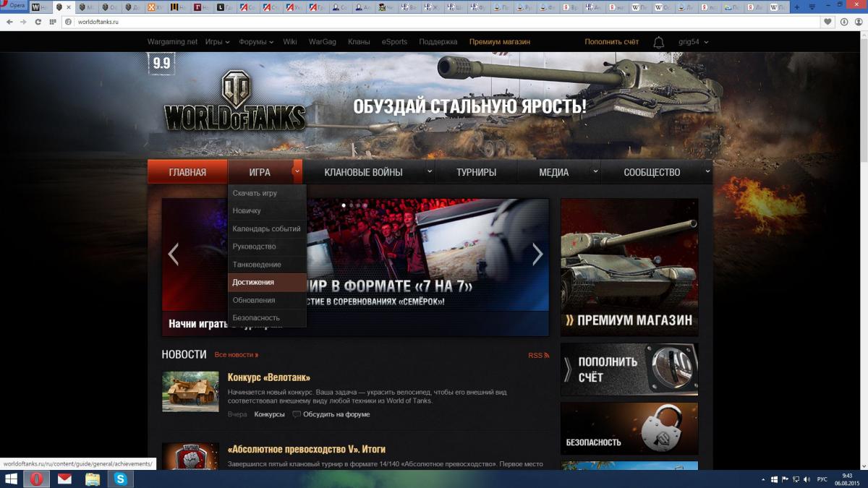Open the mail app in taskbar
This screenshot has height=488, width=868.
pos(64,479)
